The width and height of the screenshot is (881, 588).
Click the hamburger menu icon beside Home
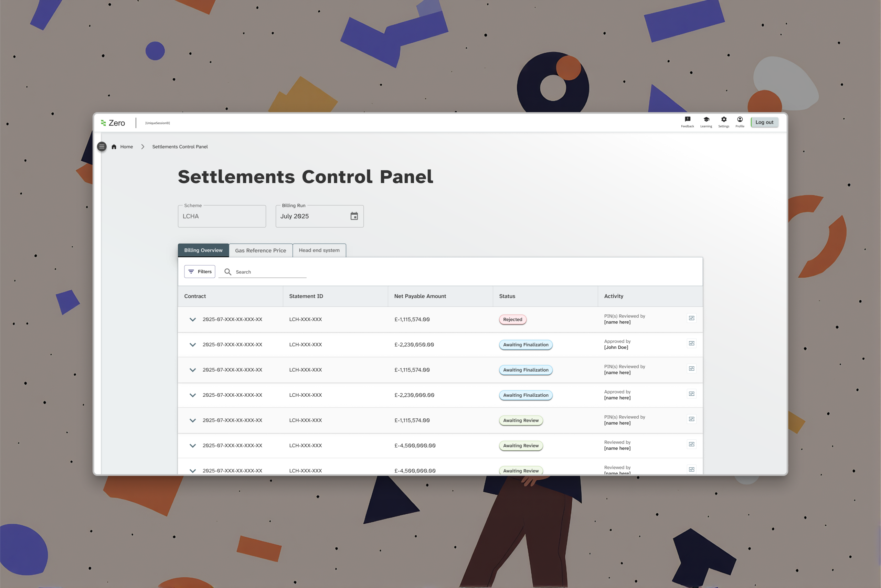click(102, 147)
